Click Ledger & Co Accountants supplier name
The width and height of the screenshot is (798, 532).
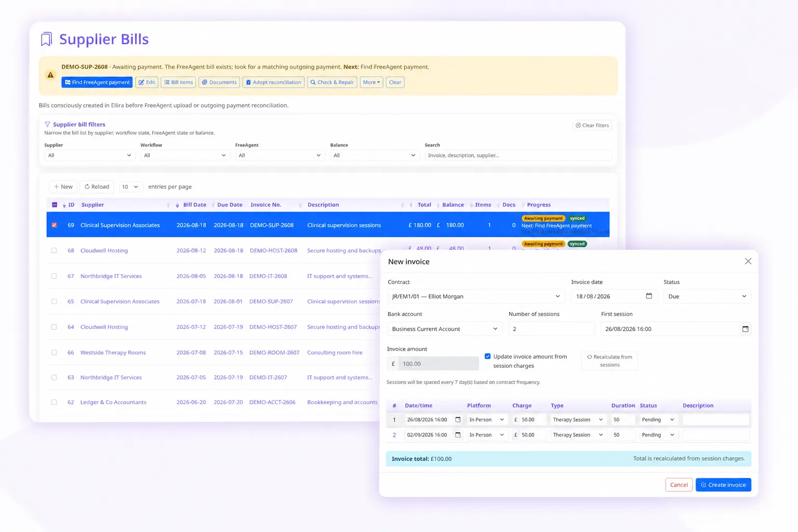pyautogui.click(x=113, y=402)
